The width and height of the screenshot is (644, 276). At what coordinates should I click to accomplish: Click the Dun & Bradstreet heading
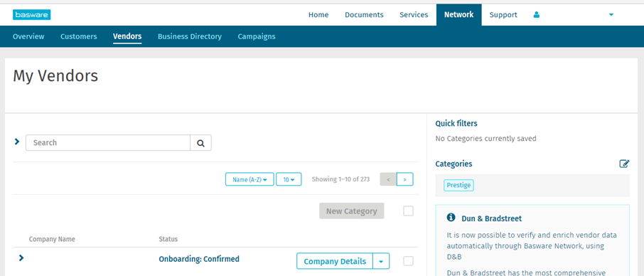point(492,218)
